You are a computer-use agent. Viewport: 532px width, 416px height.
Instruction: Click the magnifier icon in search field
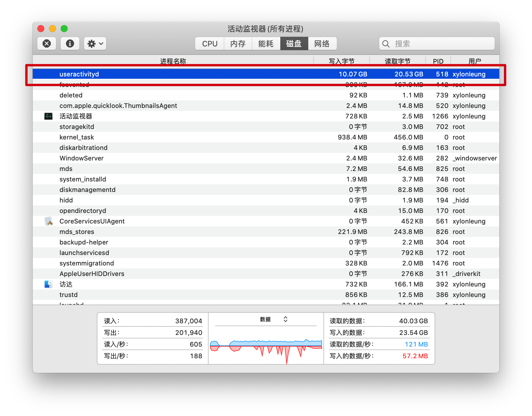click(386, 44)
